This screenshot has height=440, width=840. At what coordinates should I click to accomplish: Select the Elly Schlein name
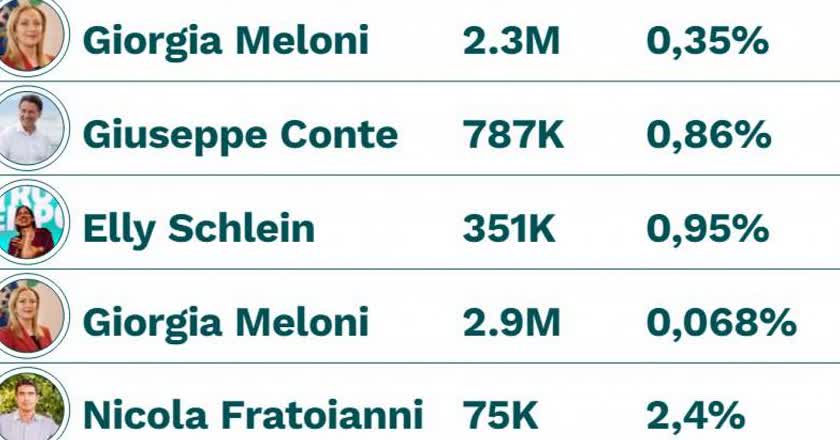coord(198,229)
